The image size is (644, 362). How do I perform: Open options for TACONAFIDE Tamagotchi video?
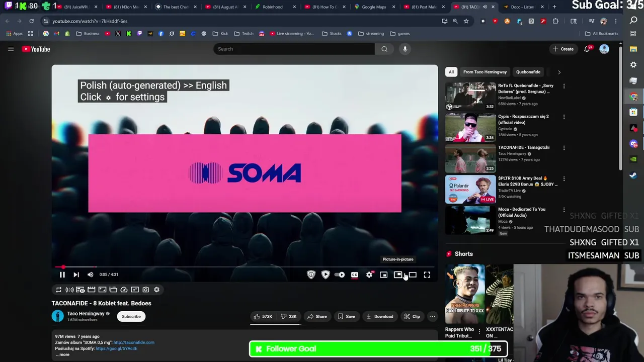click(564, 148)
